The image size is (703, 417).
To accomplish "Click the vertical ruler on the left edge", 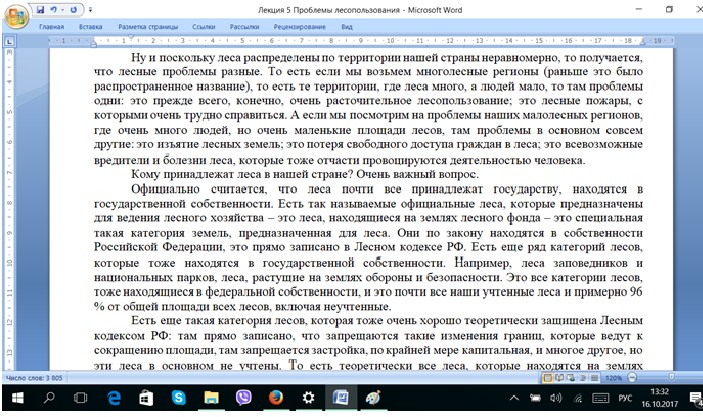I will point(9,208).
